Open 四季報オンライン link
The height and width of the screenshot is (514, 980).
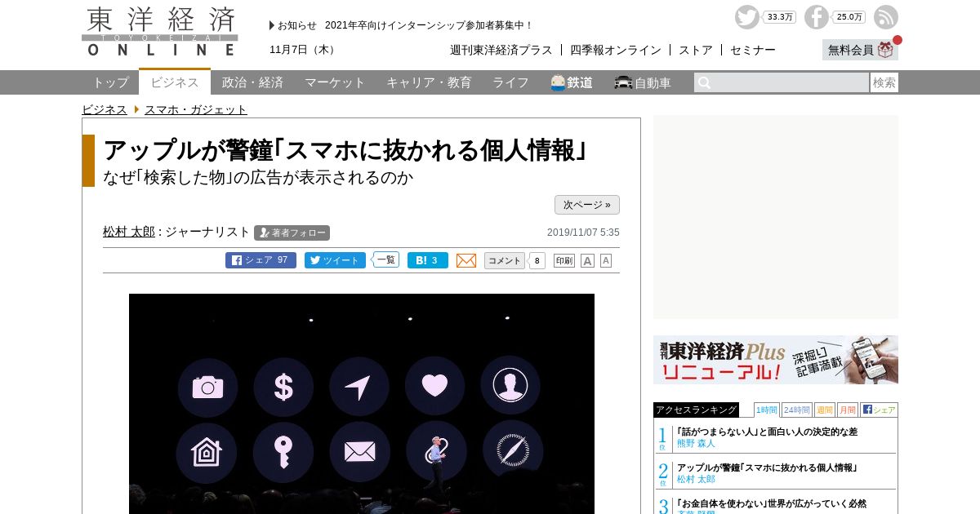(616, 50)
